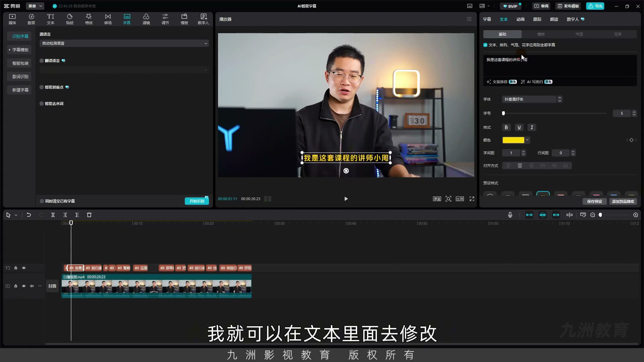Enable the 翻译语言 checkbox
The image size is (644, 362).
coord(42,61)
